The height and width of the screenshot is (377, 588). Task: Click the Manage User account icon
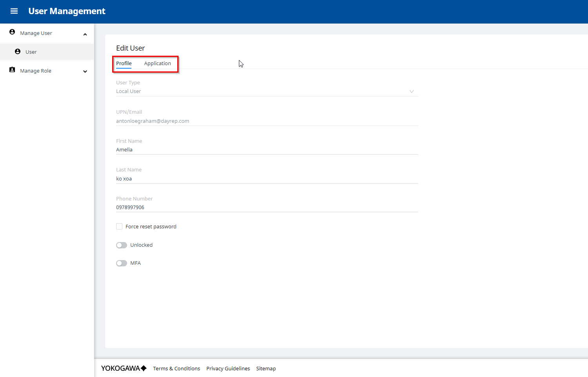pyautogui.click(x=12, y=32)
